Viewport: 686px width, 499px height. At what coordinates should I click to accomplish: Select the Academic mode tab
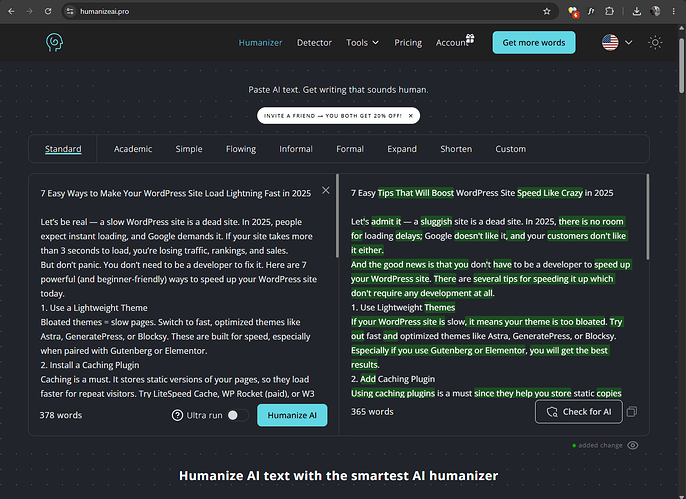coord(133,149)
